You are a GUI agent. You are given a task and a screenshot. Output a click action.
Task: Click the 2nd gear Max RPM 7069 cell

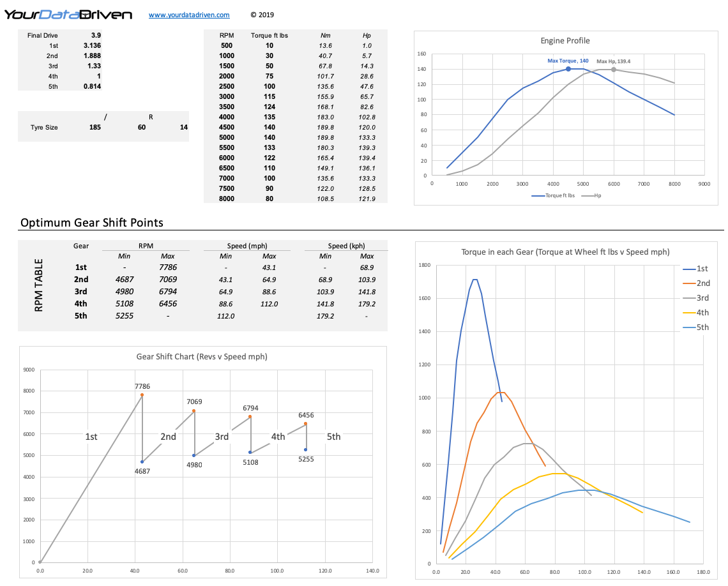(167, 280)
